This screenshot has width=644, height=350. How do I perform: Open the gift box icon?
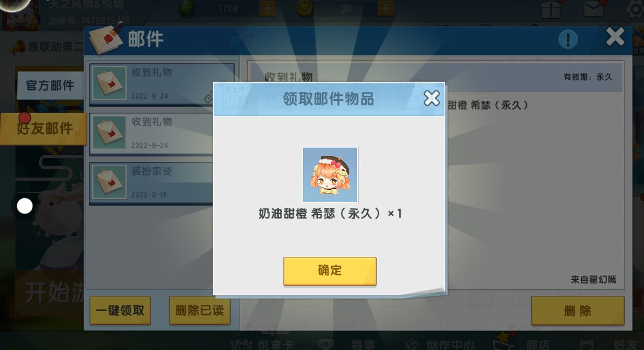point(551,8)
